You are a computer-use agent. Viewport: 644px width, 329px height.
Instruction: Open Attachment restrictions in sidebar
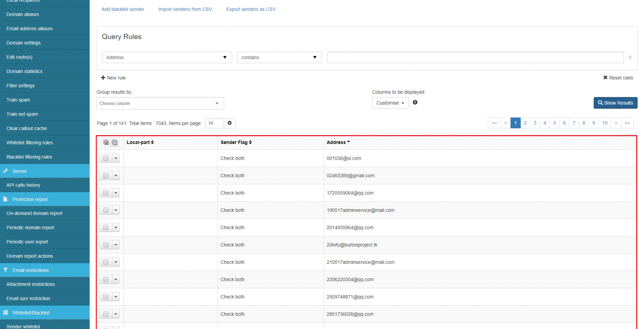[x=45, y=284]
